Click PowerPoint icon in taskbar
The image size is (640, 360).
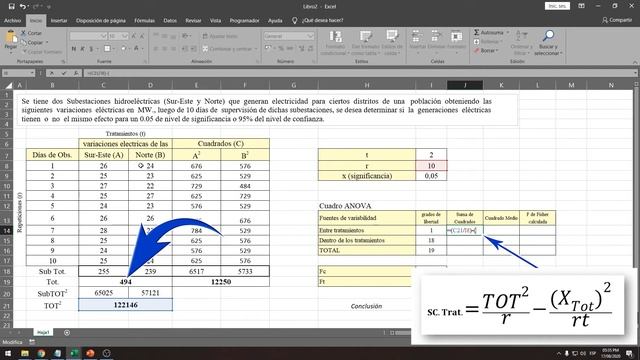coord(90,353)
